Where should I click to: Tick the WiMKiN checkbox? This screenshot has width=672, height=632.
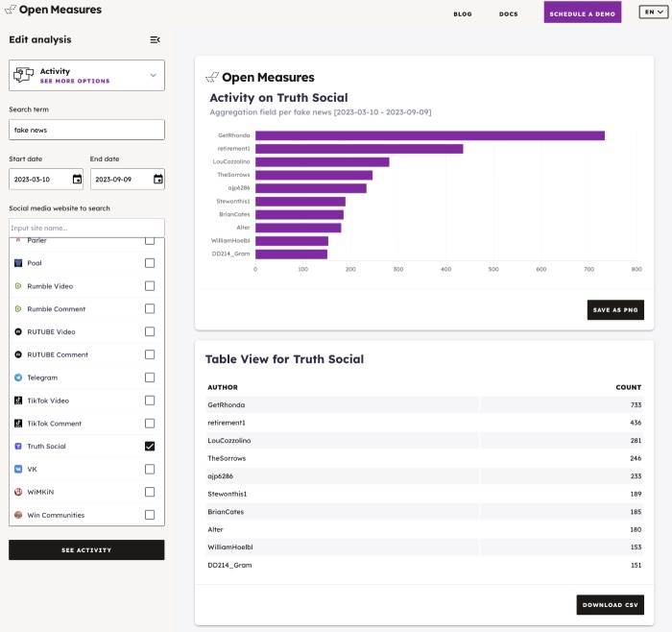pyautogui.click(x=150, y=492)
